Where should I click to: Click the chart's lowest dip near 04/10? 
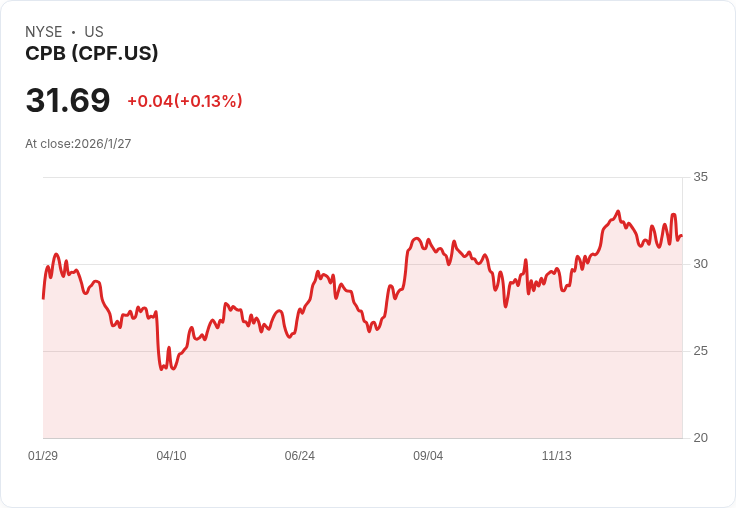tap(162, 369)
